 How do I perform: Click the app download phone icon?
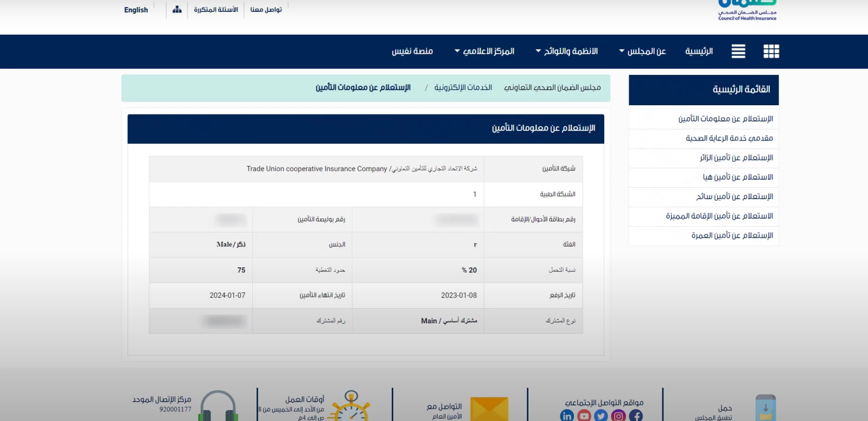pyautogui.click(x=765, y=408)
